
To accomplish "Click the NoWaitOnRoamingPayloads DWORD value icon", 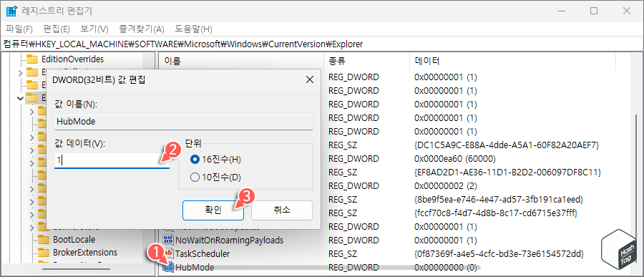I will point(168,240).
